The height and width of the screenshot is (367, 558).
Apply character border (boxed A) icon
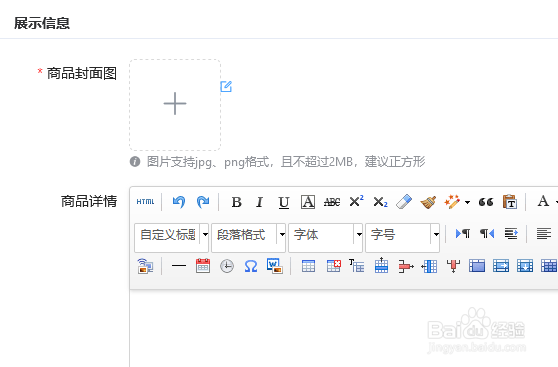pyautogui.click(x=308, y=202)
